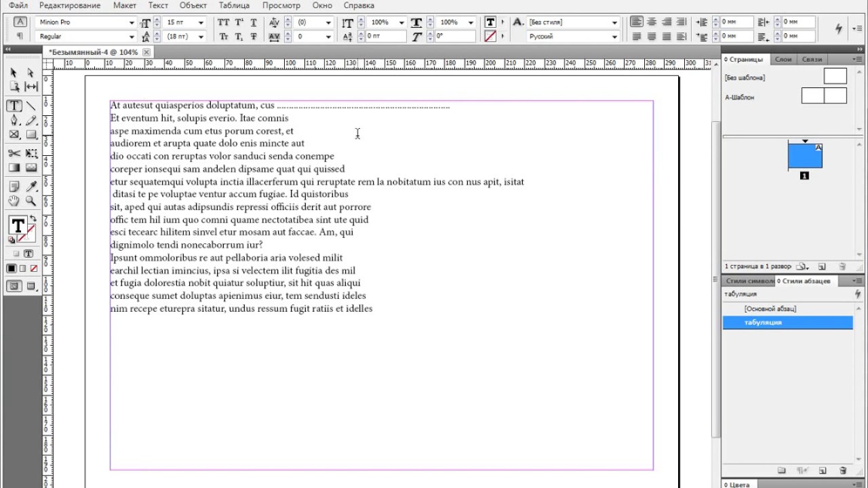The height and width of the screenshot is (488, 868).
Task: Toggle formatting affects container button
Action: [x=16, y=253]
